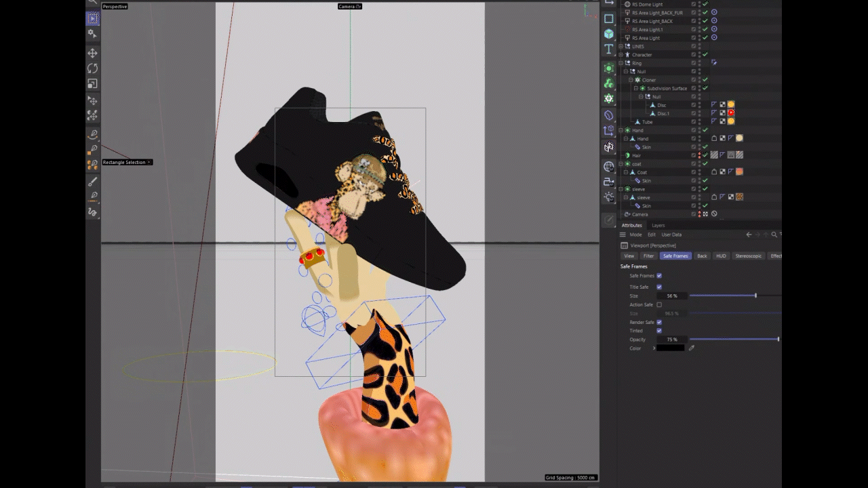Expand the Color property arrow
Image resolution: width=868 pixels, height=488 pixels.
654,348
